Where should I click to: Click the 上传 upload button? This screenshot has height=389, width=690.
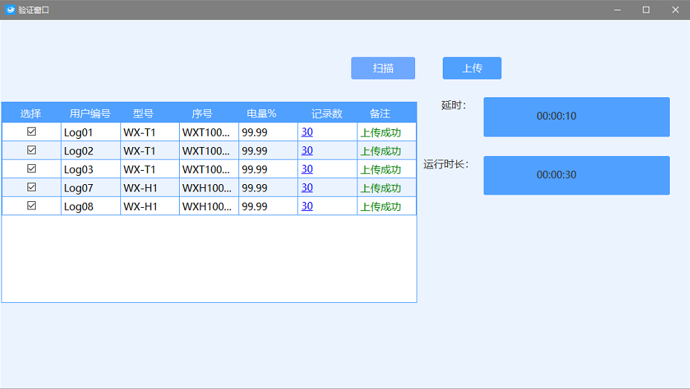tap(472, 68)
